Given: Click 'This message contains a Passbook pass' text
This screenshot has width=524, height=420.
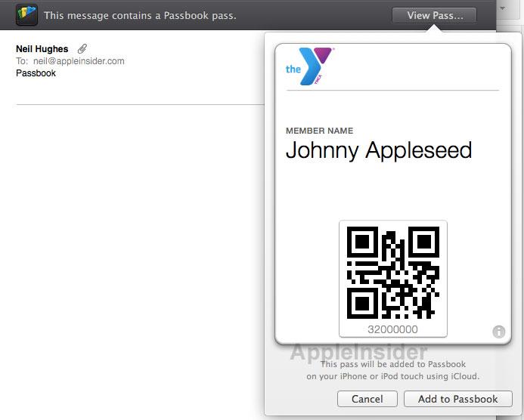Looking at the screenshot, I should [x=140, y=15].
